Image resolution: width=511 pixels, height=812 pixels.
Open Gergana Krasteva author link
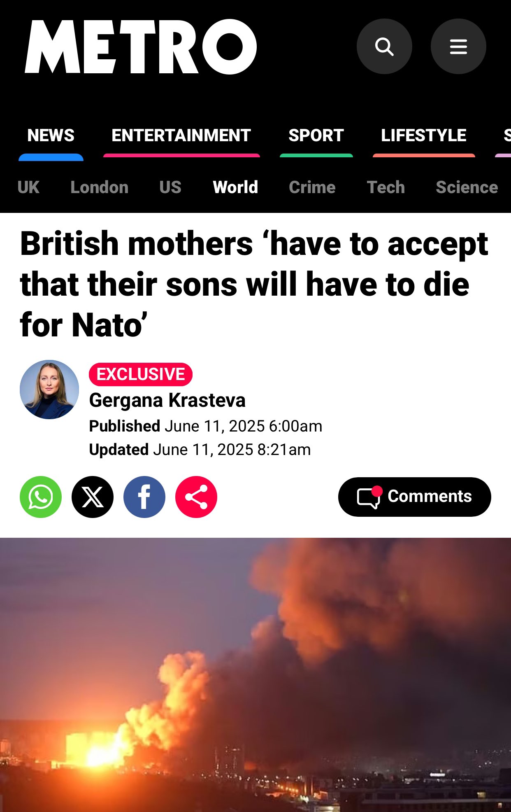[x=167, y=400]
